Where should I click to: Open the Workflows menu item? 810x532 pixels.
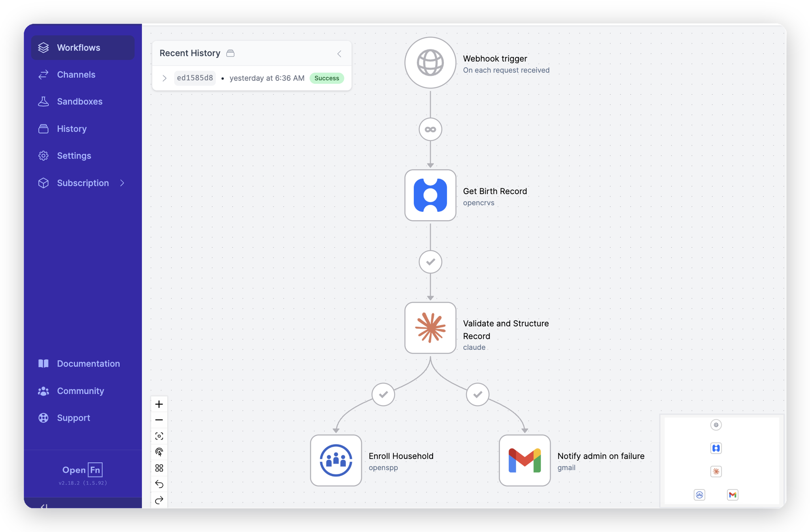tap(83, 48)
